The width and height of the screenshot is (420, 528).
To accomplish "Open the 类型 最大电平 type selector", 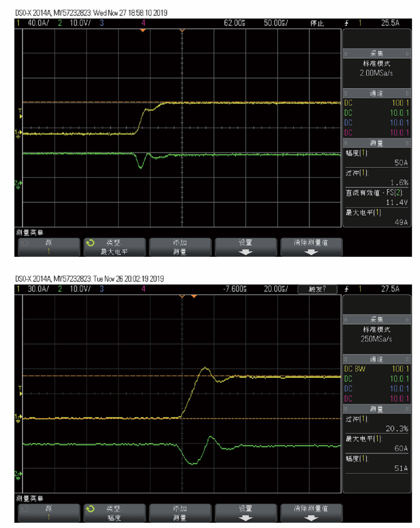I will tap(114, 247).
